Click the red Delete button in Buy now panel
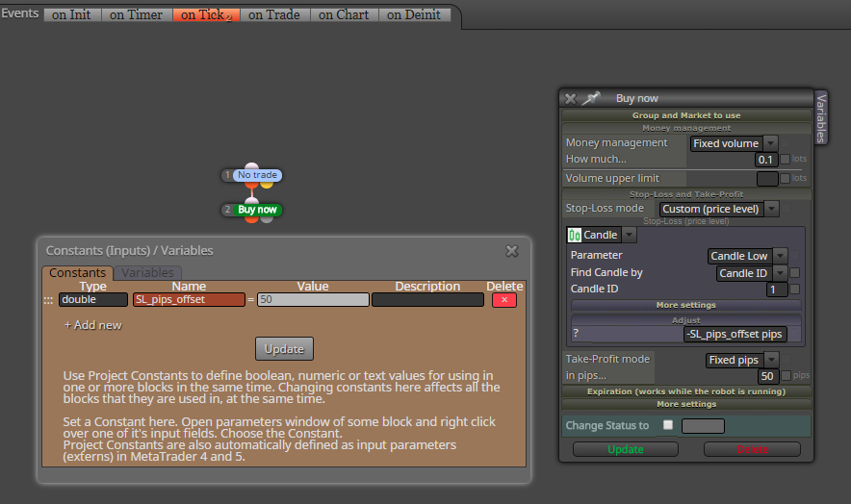Viewport: 851px width, 504px height. coord(752,449)
